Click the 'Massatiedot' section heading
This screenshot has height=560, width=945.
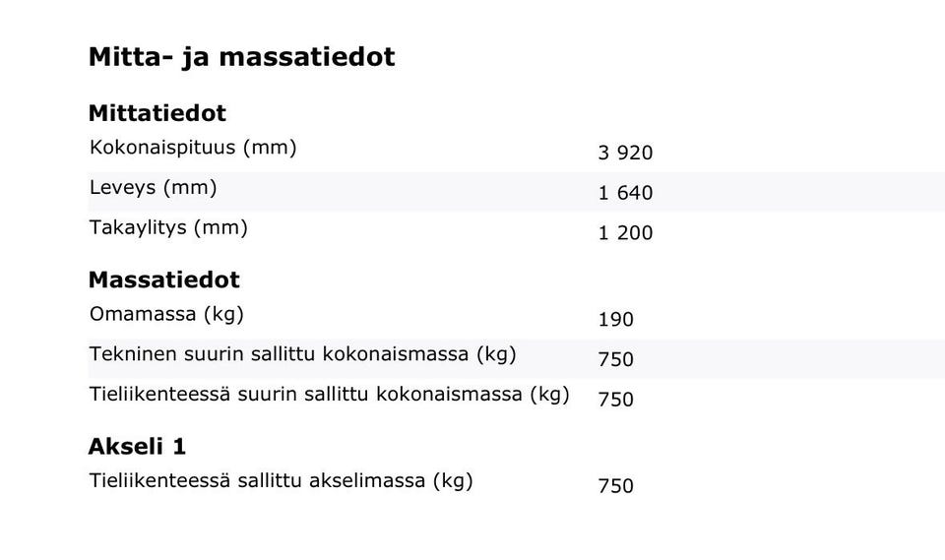point(163,280)
